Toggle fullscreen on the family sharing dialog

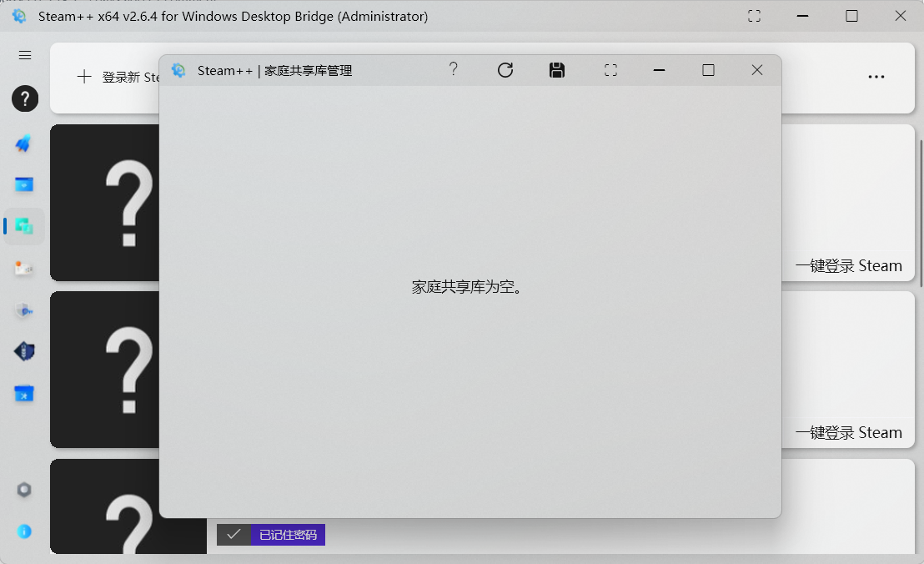[610, 70]
